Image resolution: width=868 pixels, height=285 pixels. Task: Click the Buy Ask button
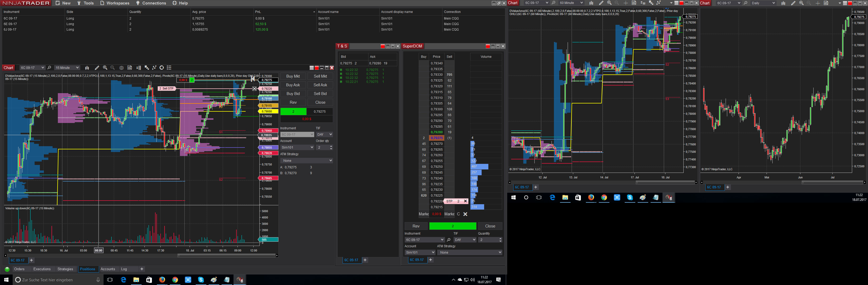(293, 85)
